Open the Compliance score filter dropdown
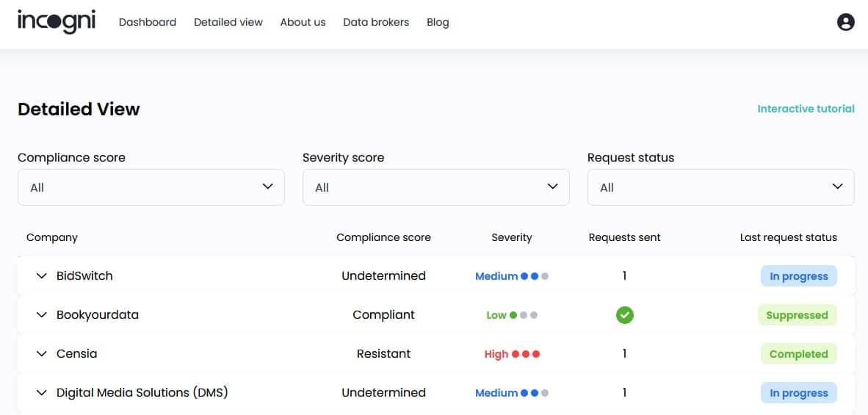 pyautogui.click(x=151, y=187)
